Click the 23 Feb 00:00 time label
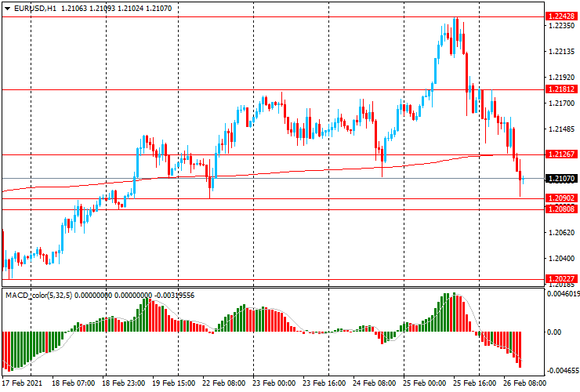This screenshot has width=580, height=392. point(274,383)
